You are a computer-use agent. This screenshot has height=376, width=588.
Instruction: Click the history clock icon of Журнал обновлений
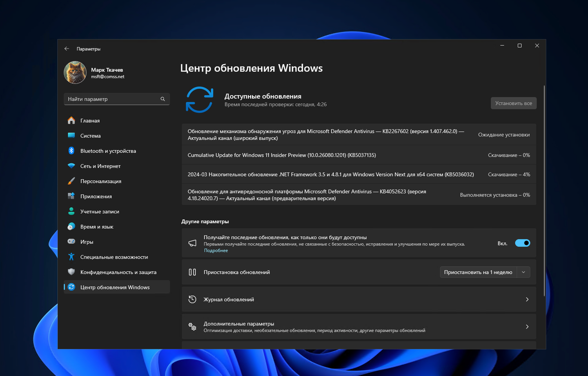tap(192, 299)
